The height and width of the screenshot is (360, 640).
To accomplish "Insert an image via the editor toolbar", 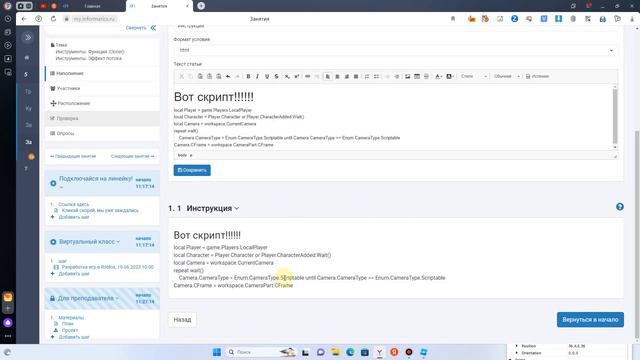I will [x=407, y=76].
